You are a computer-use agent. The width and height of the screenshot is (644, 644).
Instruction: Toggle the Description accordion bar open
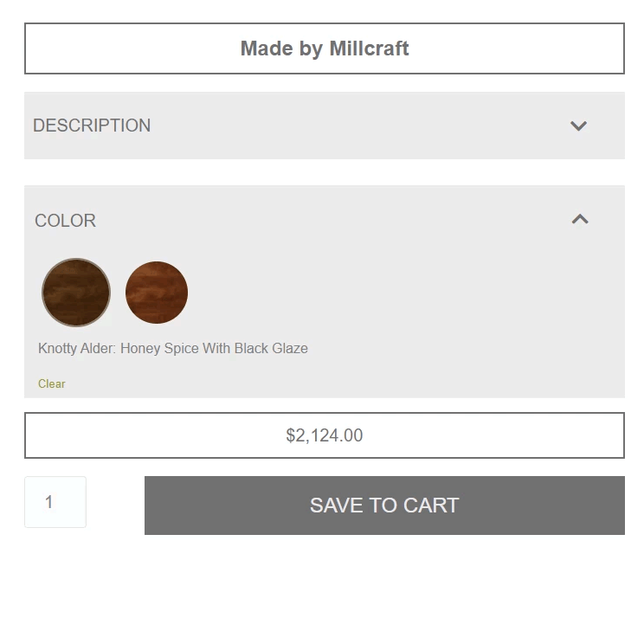coord(325,126)
